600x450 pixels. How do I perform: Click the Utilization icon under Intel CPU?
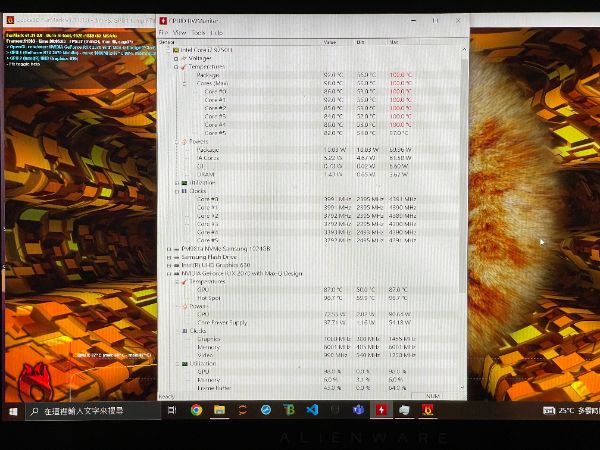point(184,183)
